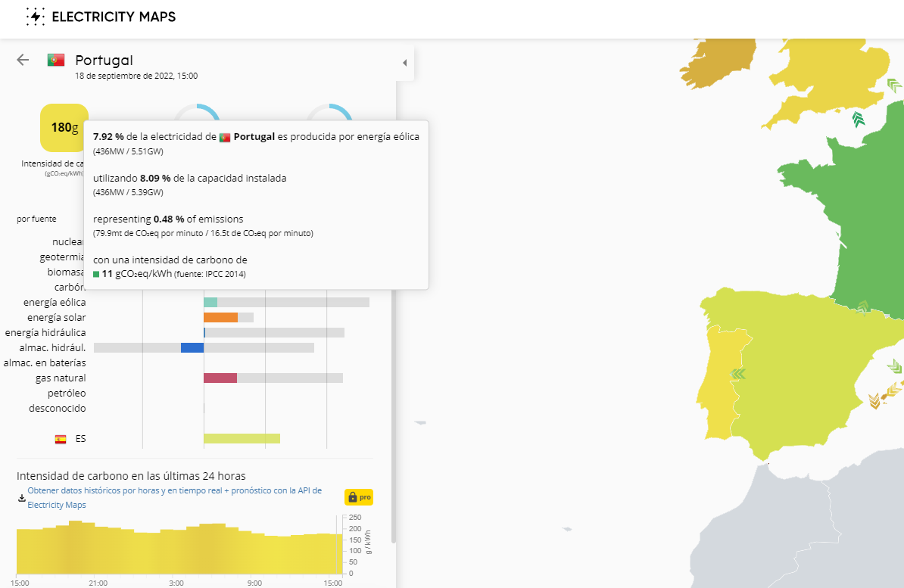
Task: Select the almac. hidrául. blue bar
Action: tap(192, 347)
